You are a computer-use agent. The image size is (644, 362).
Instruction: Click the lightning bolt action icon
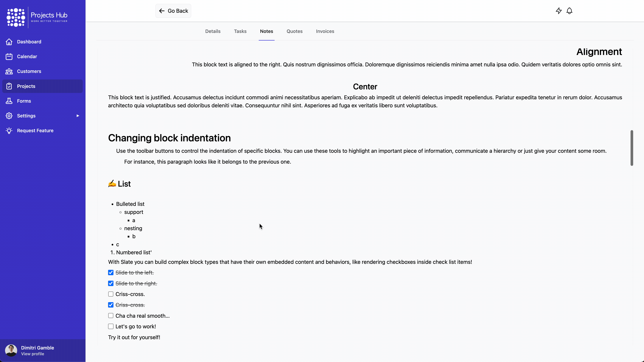pyautogui.click(x=559, y=11)
